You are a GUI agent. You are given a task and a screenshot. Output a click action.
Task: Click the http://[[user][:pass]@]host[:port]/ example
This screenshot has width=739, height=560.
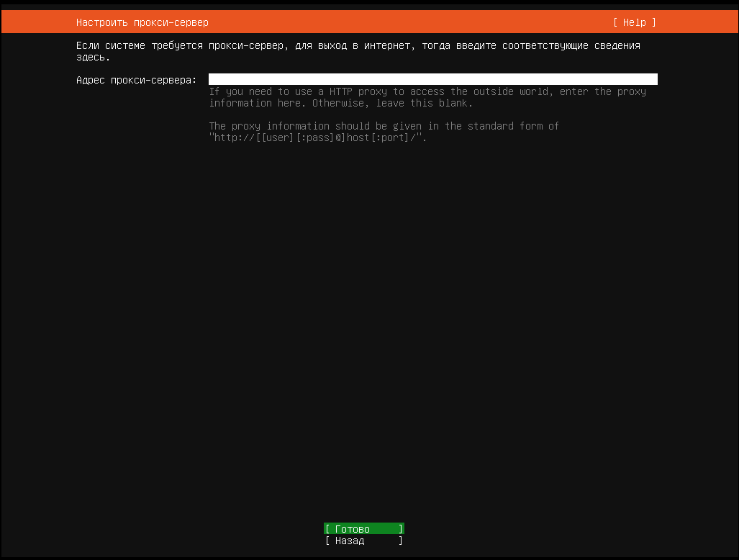click(317, 137)
